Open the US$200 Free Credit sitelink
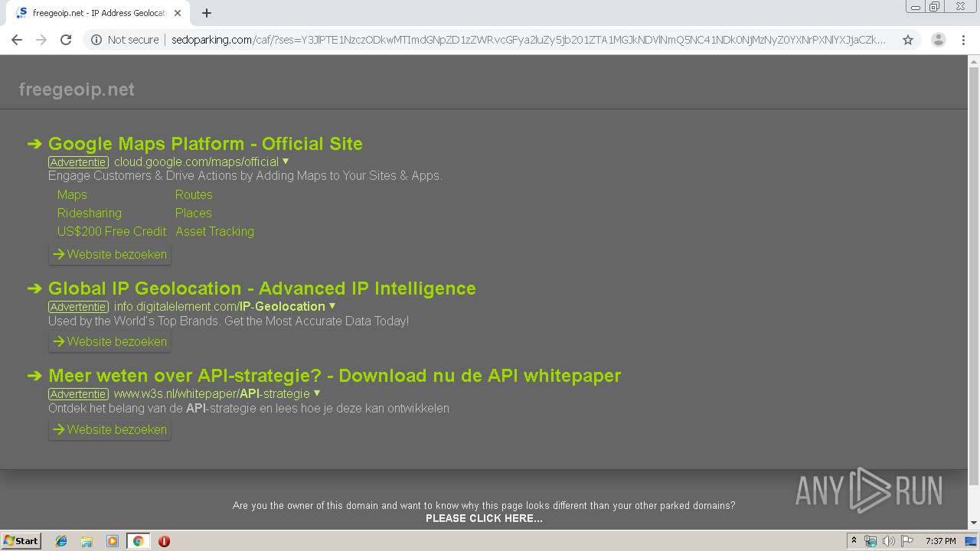 point(112,232)
